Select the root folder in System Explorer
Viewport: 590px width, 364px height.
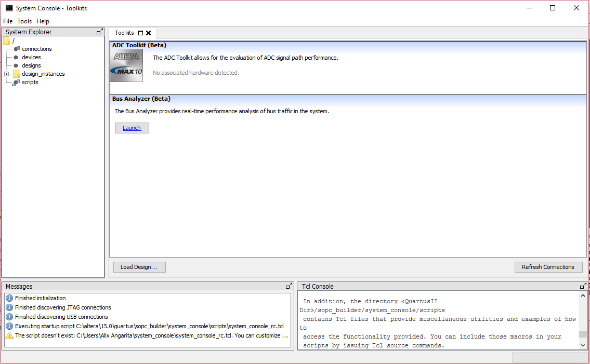point(13,41)
